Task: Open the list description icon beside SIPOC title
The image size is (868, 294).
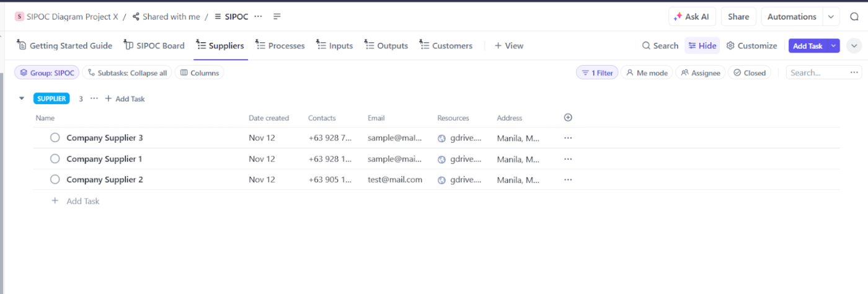Action: (x=277, y=17)
